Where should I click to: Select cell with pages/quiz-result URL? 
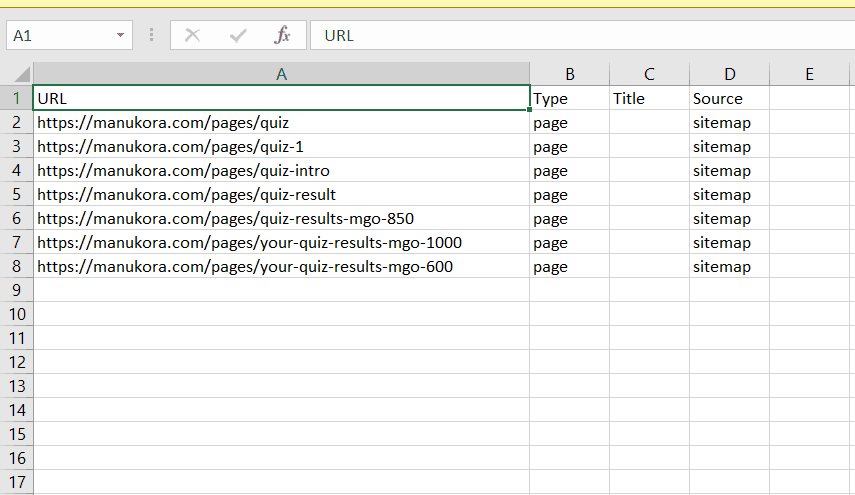pyautogui.click(x=281, y=194)
